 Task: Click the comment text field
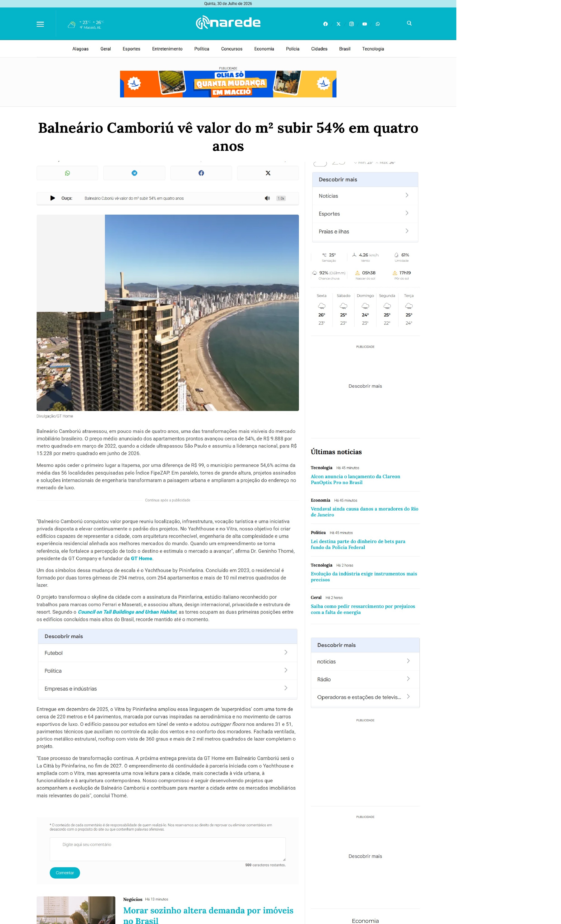(168, 849)
